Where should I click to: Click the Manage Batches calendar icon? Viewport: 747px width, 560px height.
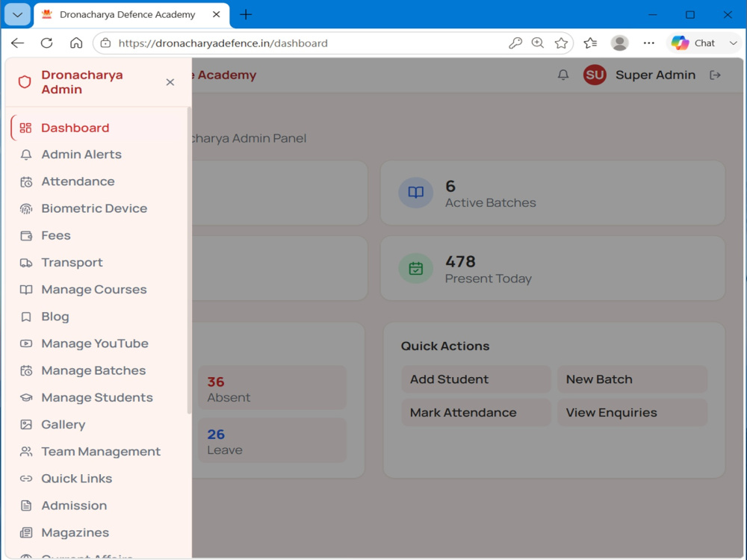tap(25, 370)
